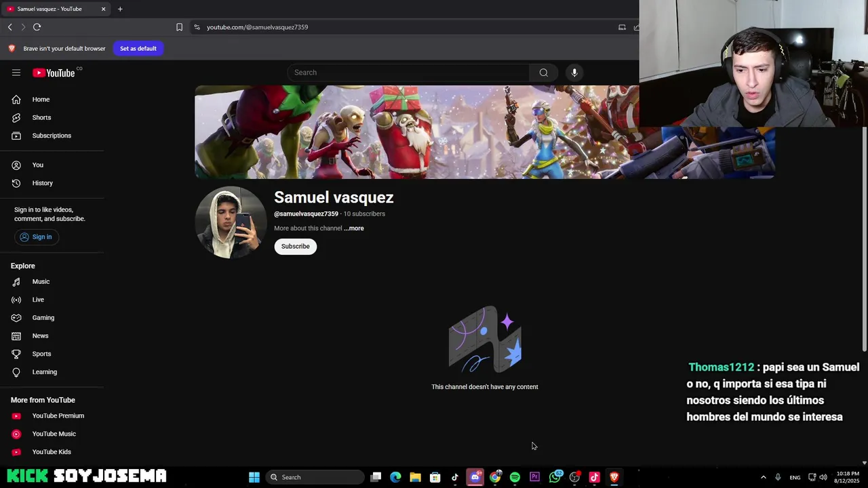Image resolution: width=868 pixels, height=488 pixels.
Task: Open File Explorer from taskbar
Action: pyautogui.click(x=415, y=477)
